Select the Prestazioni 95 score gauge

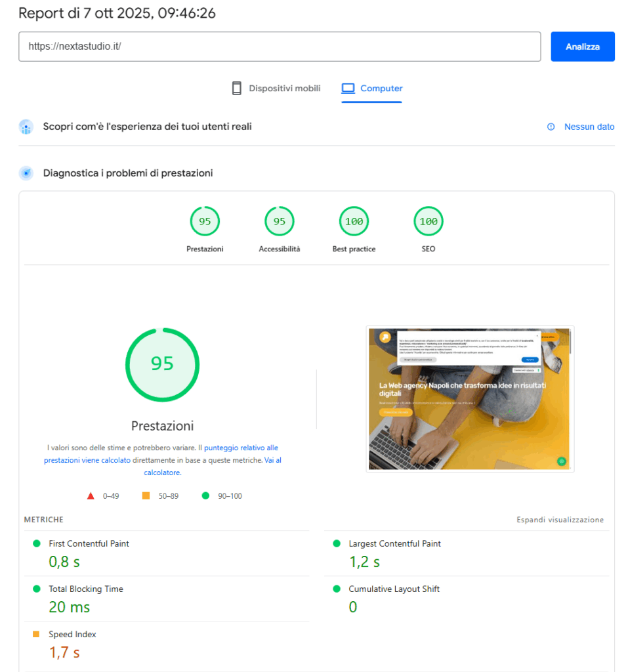point(205,222)
